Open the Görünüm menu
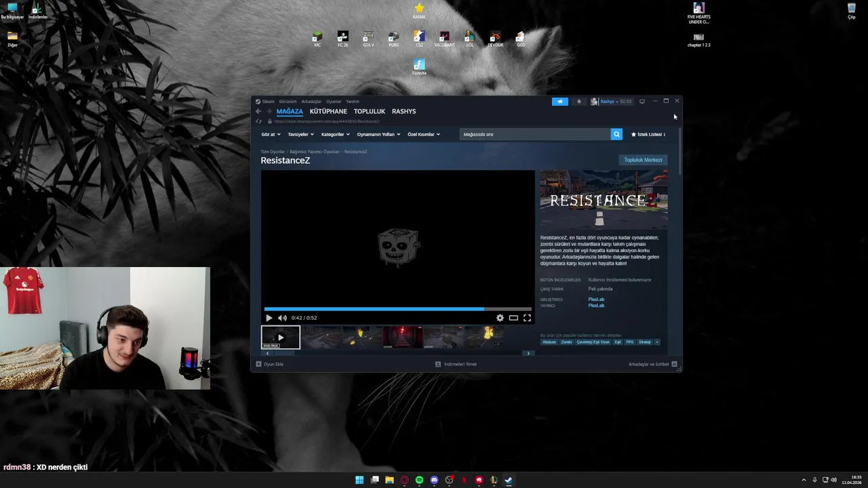This screenshot has width=868, height=488. (288, 102)
